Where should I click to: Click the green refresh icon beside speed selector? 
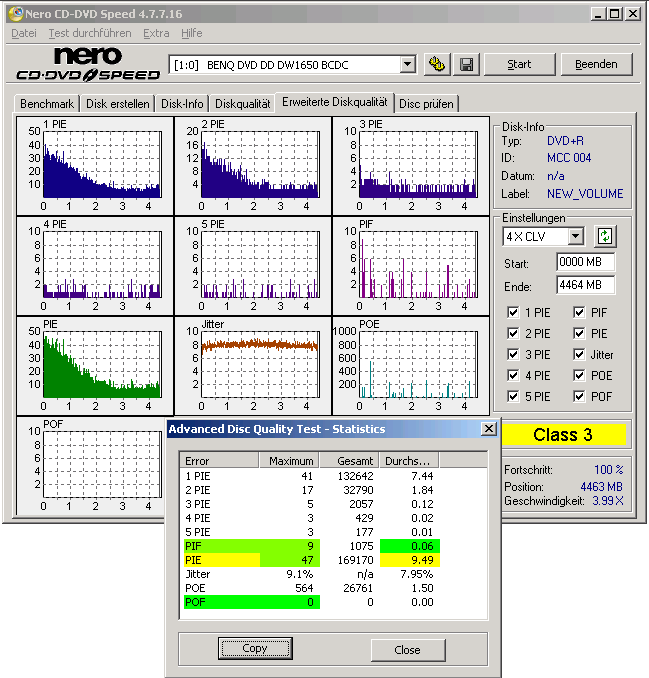[x=605, y=236]
